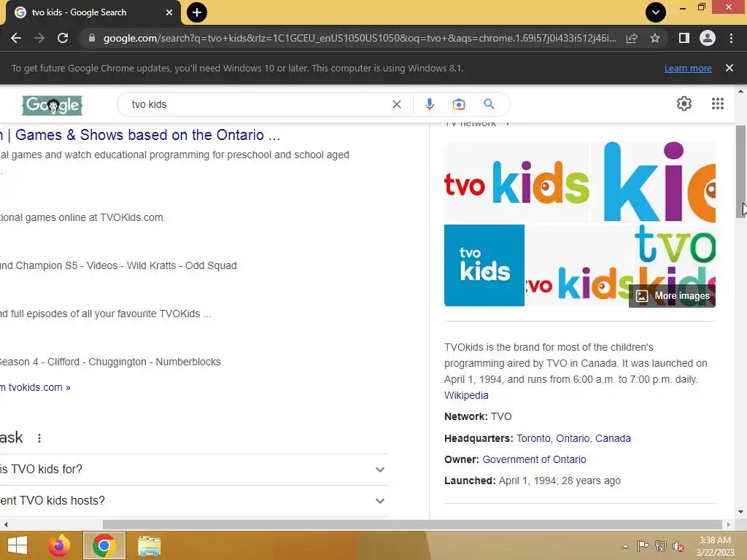This screenshot has width=747, height=560.
Task: Click the 'Numberblocks' sitelink text
Action: point(188,362)
